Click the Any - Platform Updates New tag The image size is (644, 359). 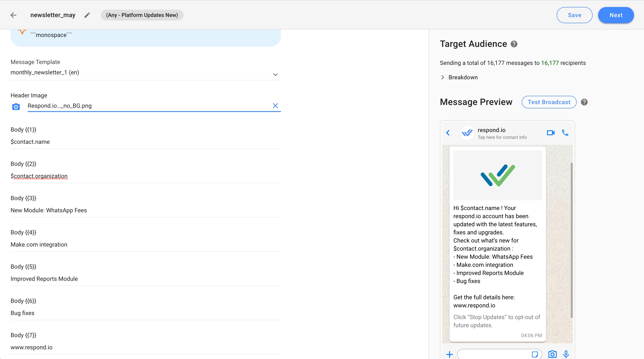[141, 15]
